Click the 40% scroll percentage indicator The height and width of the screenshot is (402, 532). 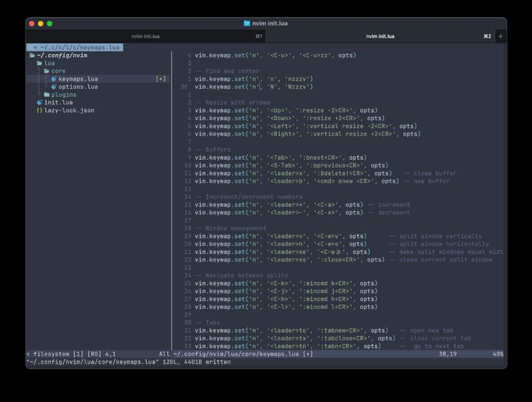click(x=498, y=354)
